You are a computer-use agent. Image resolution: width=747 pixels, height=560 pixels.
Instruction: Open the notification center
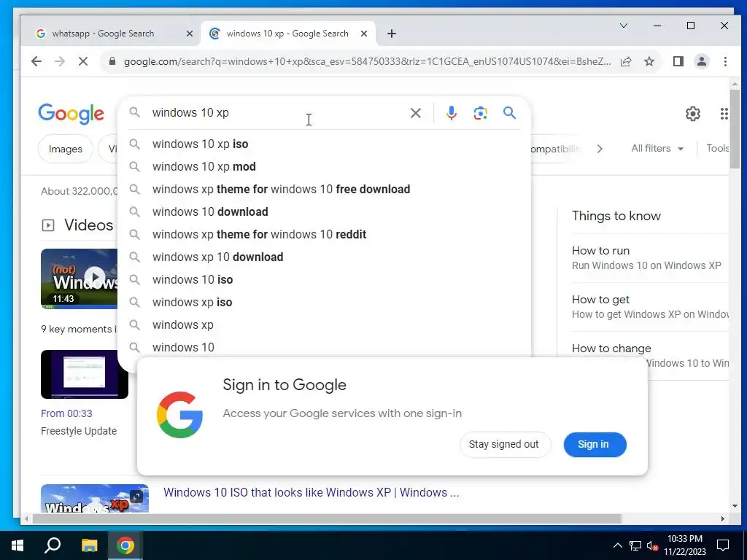723,545
